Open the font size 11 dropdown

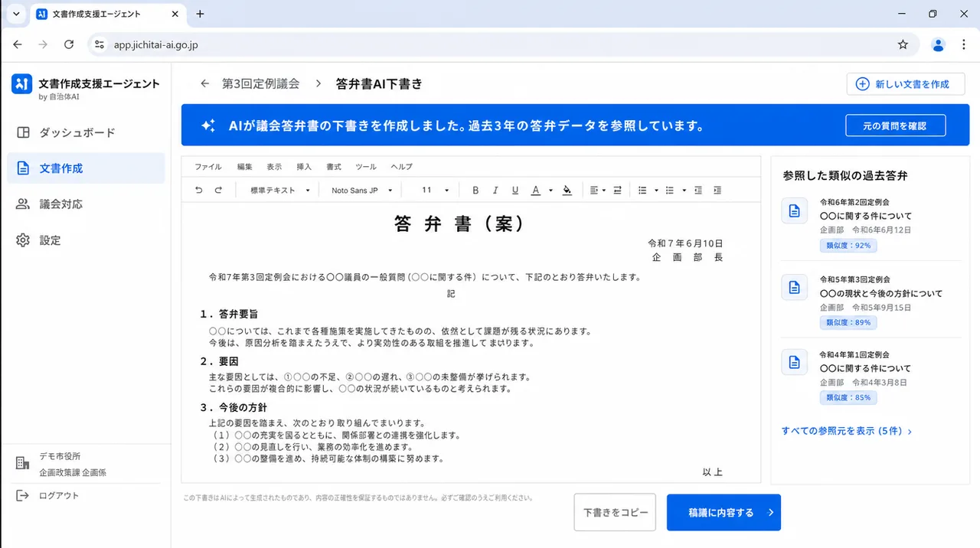(x=436, y=190)
